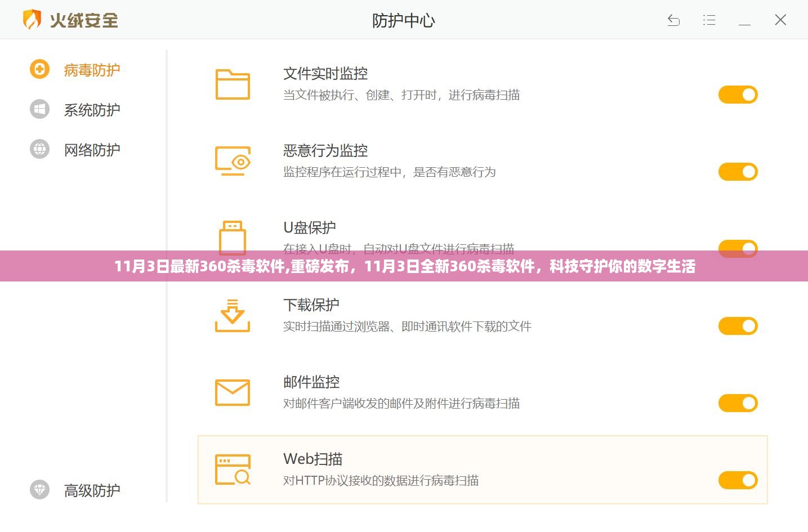Image resolution: width=808 pixels, height=532 pixels.
Task: Disable the U盘保护 switch
Action: [x=738, y=249]
